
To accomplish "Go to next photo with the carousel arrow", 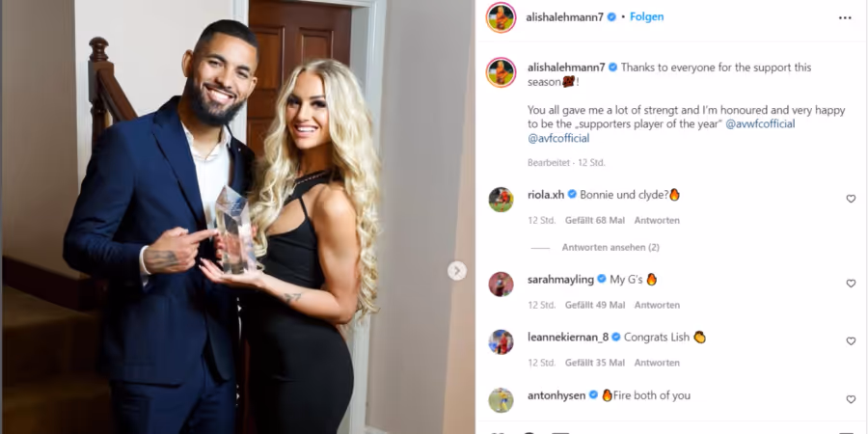I will pyautogui.click(x=457, y=271).
